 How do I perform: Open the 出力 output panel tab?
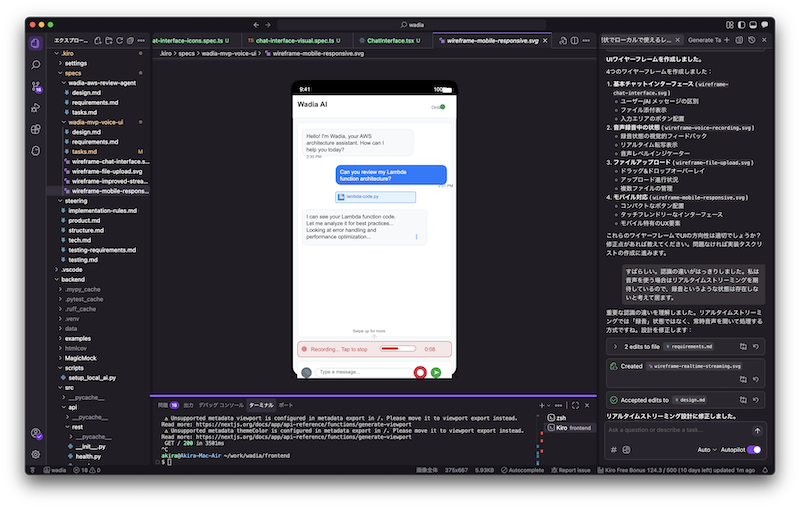(x=188, y=405)
